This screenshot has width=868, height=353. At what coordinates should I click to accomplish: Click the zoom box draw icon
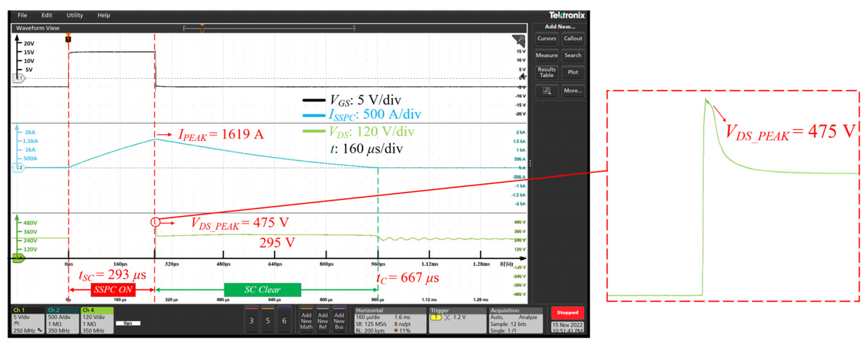[546, 91]
